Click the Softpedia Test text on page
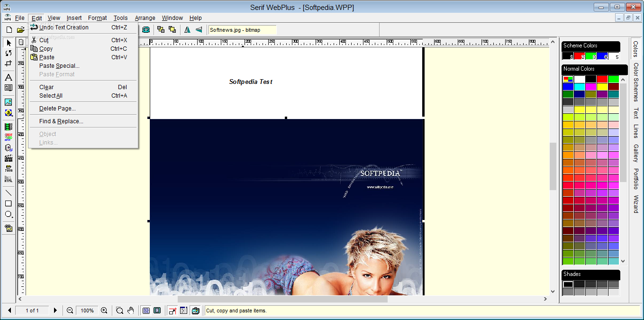Viewport: 644px width, 320px height. 251,82
